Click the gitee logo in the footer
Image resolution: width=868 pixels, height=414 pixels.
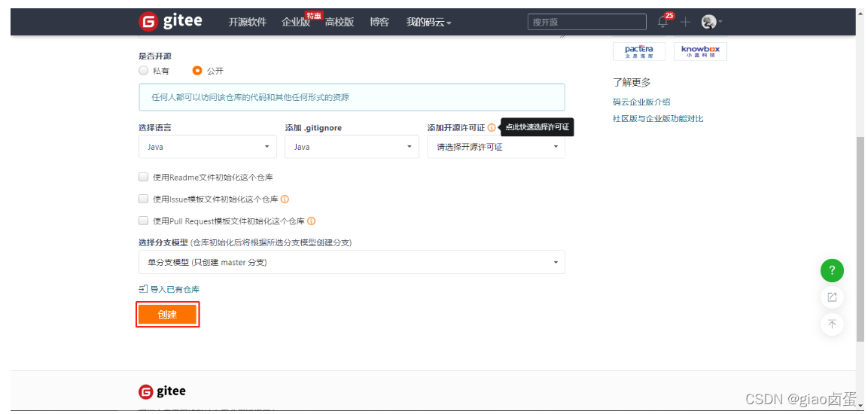coord(162,391)
